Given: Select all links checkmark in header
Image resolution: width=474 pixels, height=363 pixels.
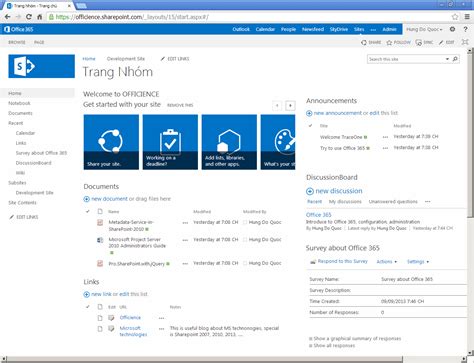Looking at the screenshot, I should coord(88,307).
